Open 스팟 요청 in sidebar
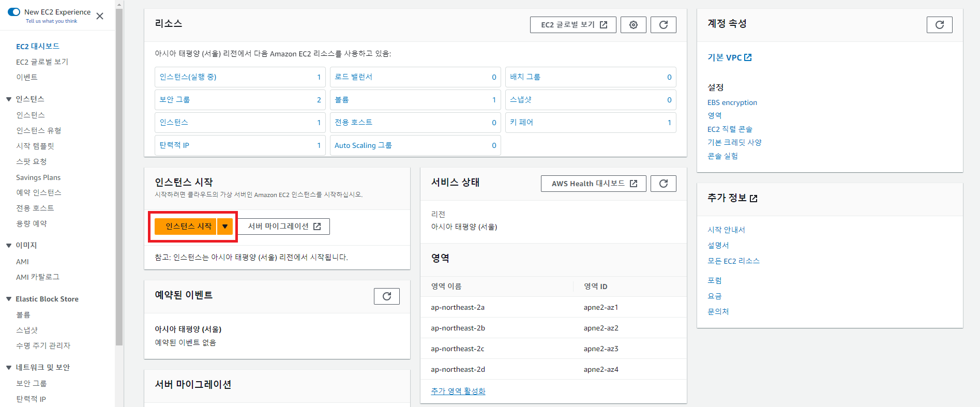The image size is (980, 407). coord(32,161)
